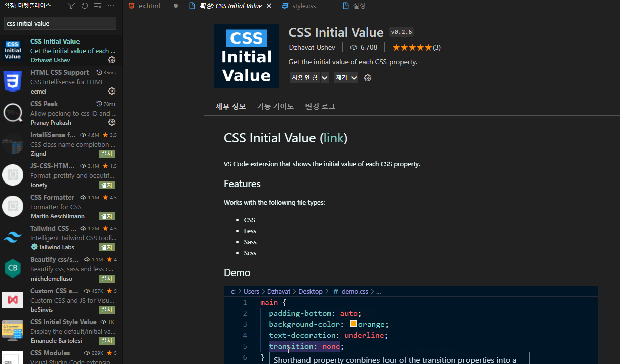Viewport: 620px width, 364px height.
Task: Click publisher Dzhavat Ushev link
Action: pos(312,47)
